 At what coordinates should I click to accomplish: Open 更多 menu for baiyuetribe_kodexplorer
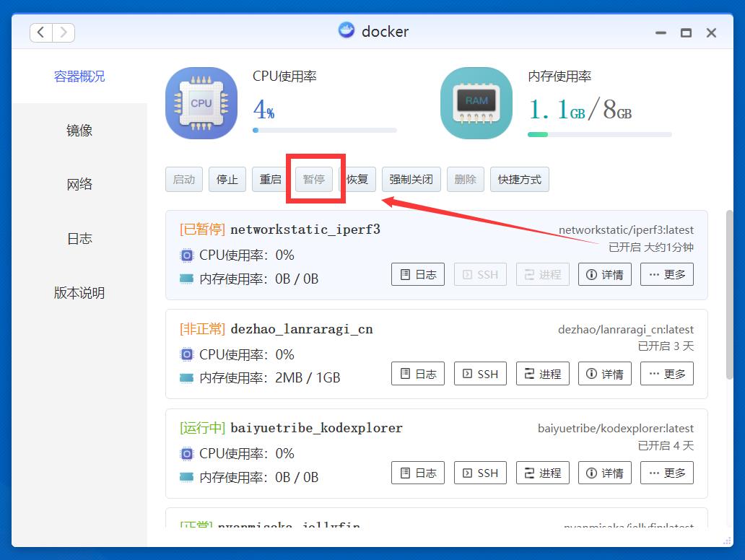coord(666,473)
